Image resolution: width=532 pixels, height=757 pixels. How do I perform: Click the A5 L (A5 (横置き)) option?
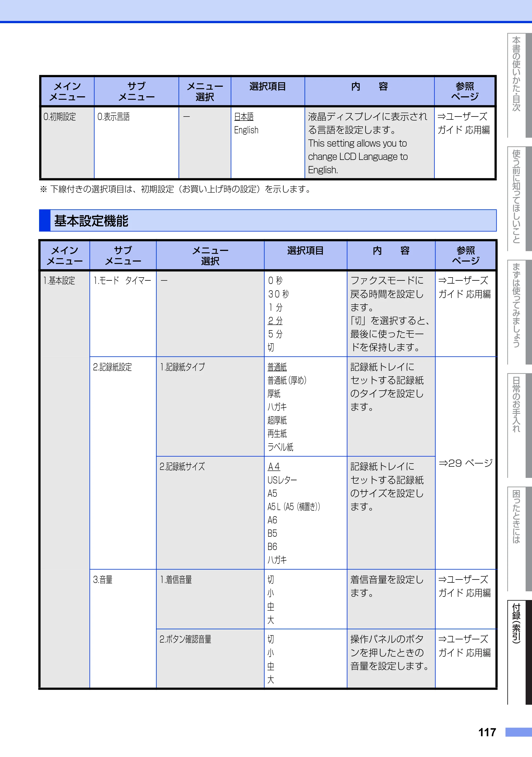pos(294,507)
